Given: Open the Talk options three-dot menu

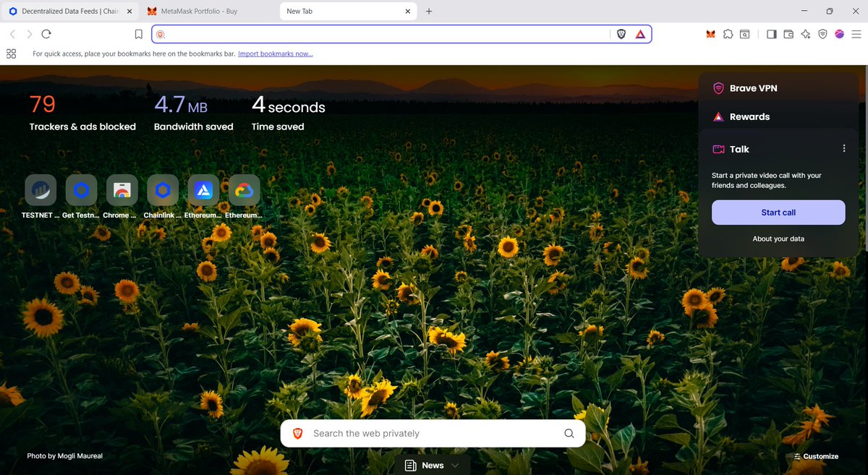Looking at the screenshot, I should click(x=844, y=147).
